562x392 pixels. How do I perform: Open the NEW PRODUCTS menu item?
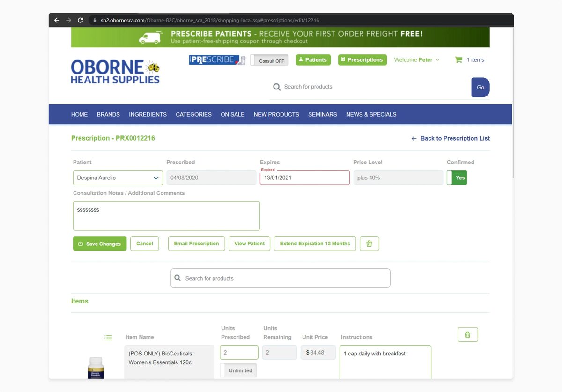pyautogui.click(x=276, y=114)
